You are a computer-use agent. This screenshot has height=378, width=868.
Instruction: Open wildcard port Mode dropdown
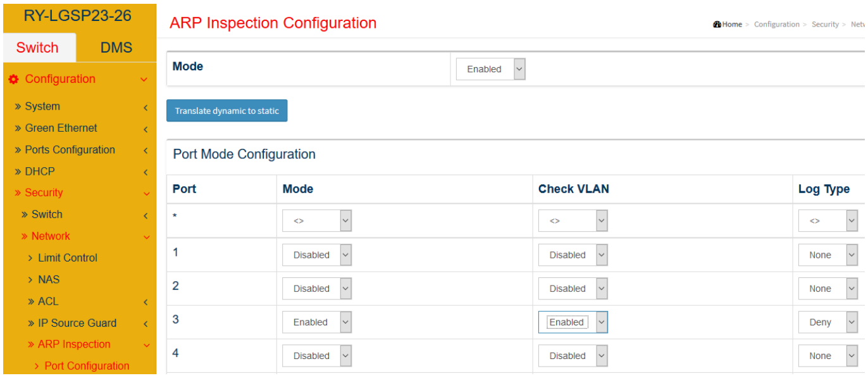pyautogui.click(x=317, y=220)
